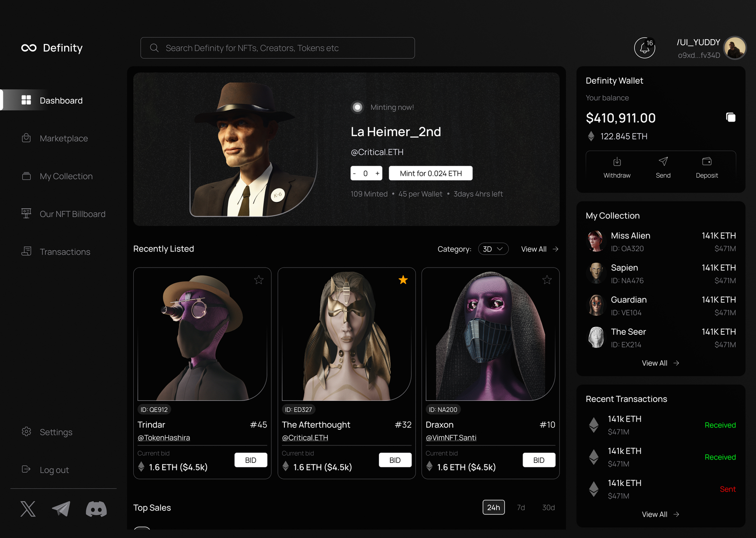Place a BID on Draxon

[539, 460]
